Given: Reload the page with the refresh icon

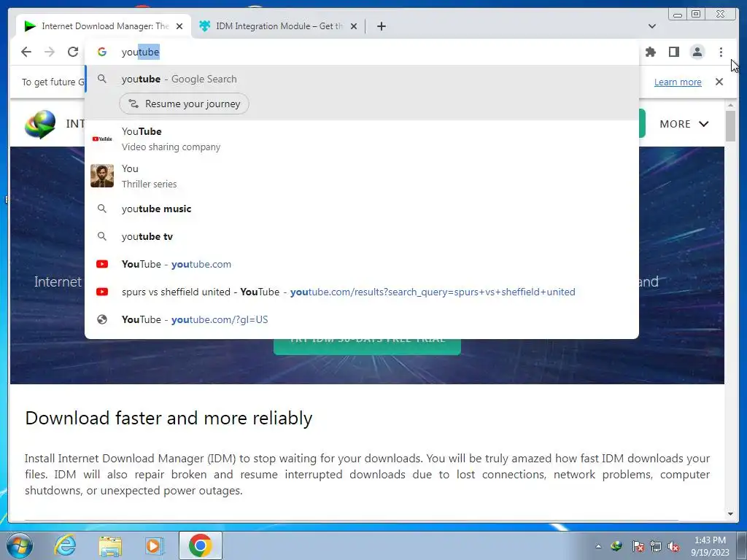Looking at the screenshot, I should [73, 52].
